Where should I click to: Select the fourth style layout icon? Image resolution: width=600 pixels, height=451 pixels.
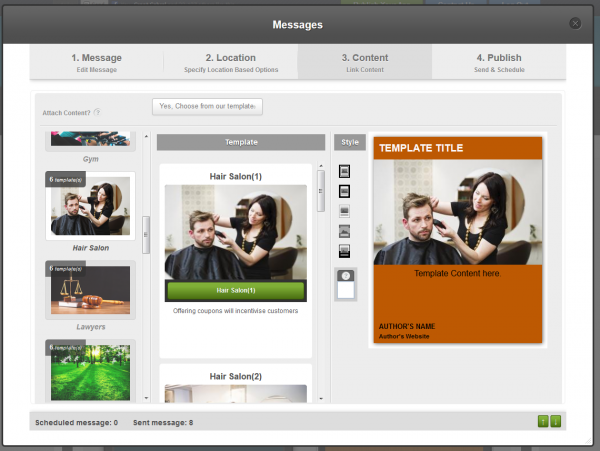(345, 230)
